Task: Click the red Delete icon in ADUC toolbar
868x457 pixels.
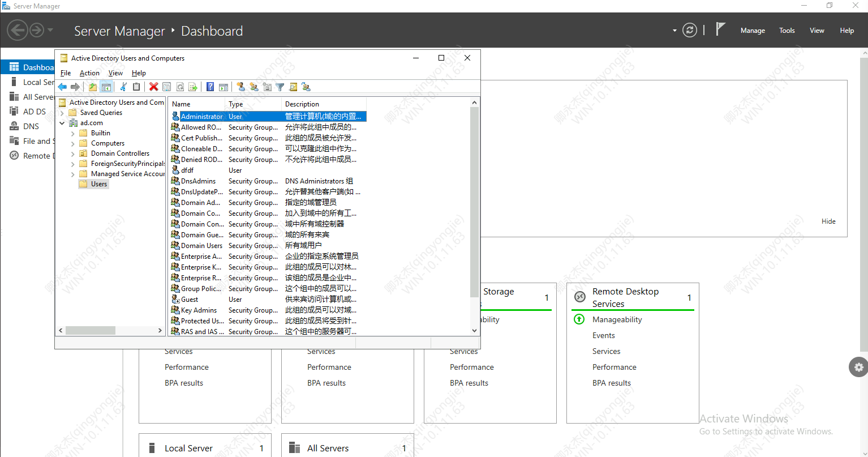Action: 153,87
